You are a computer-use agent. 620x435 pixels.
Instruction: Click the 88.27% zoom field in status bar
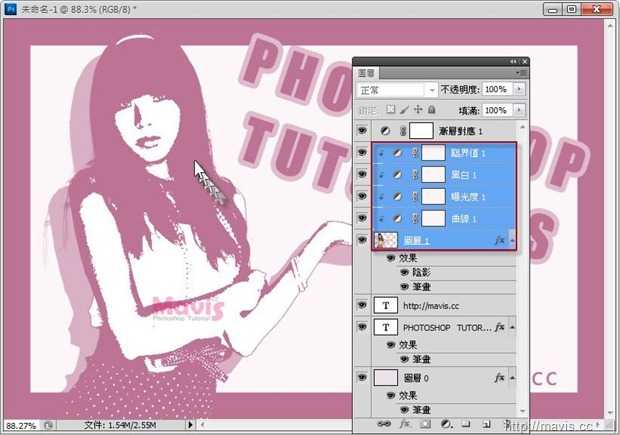coord(21,426)
